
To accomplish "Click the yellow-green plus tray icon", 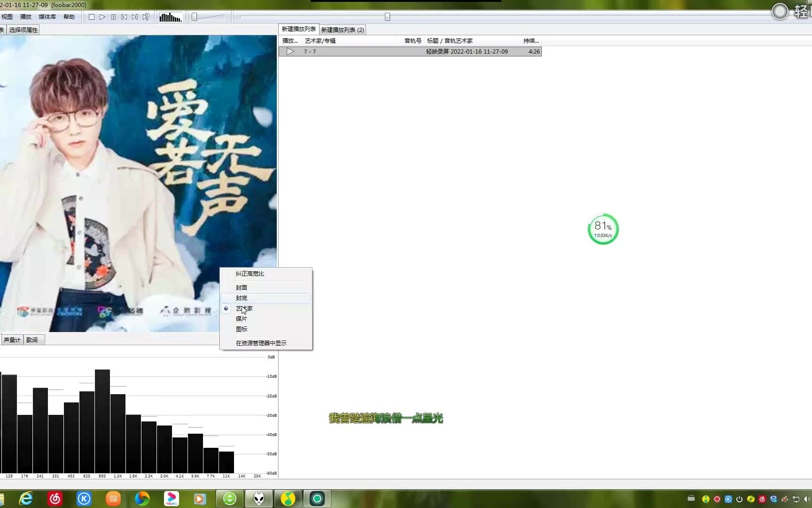I will (750, 499).
